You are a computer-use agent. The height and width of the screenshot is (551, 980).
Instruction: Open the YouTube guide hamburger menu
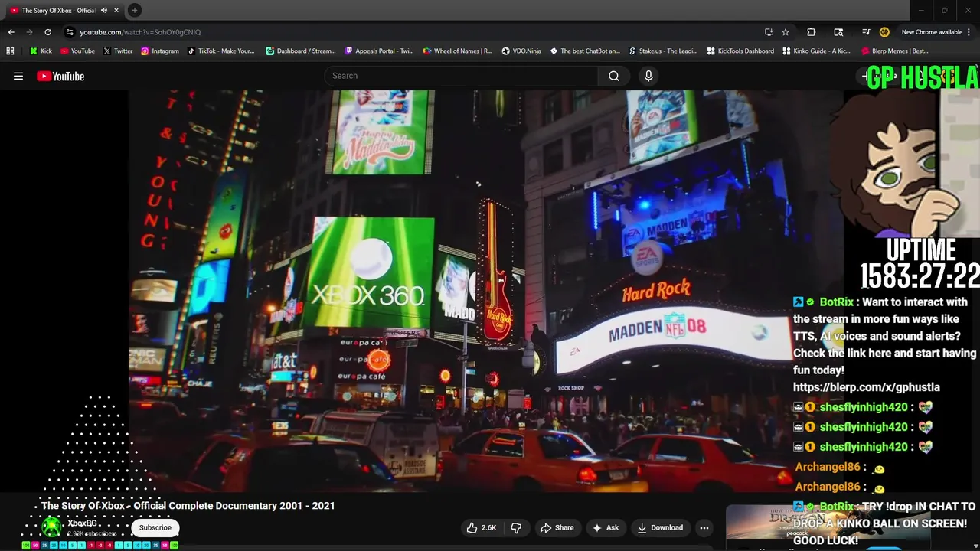click(x=18, y=76)
